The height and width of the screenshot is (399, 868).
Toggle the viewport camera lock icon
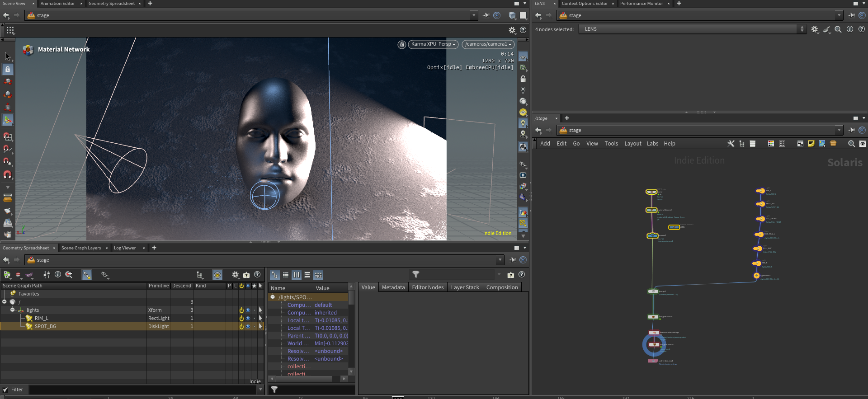[402, 44]
